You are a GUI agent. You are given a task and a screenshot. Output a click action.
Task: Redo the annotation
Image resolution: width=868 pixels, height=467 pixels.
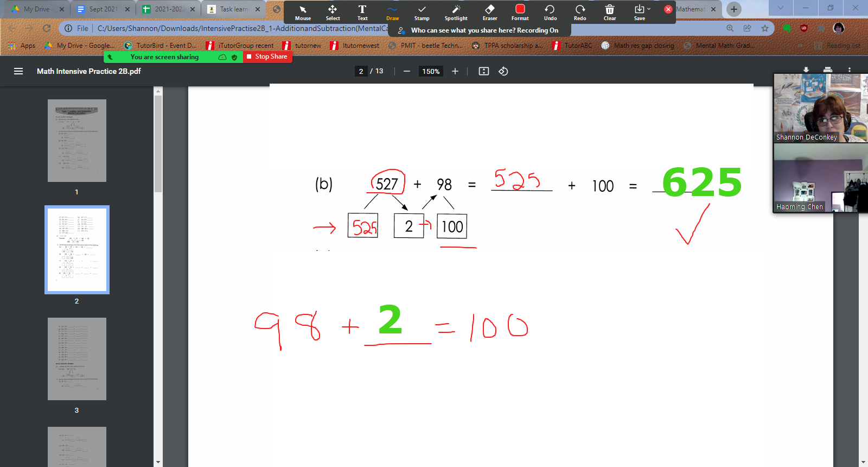(x=580, y=12)
